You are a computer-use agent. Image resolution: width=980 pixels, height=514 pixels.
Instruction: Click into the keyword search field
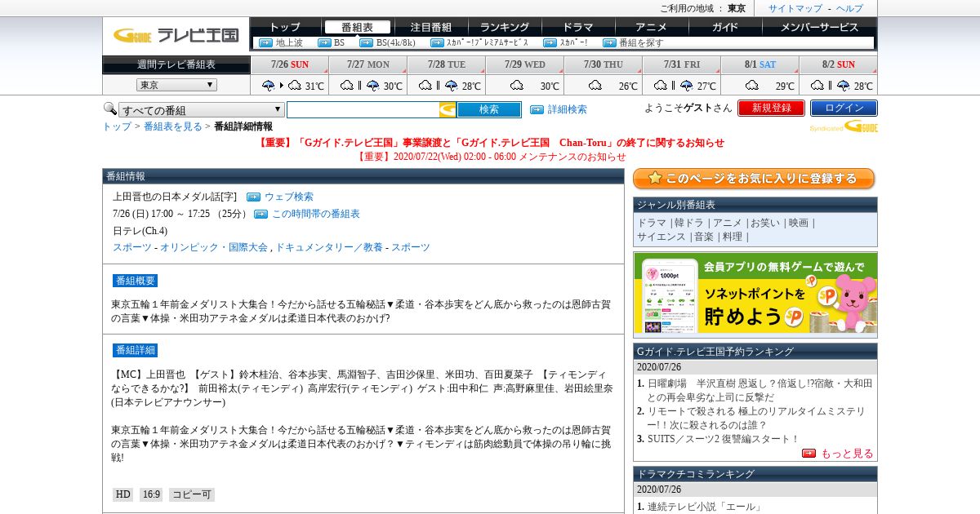tap(363, 109)
